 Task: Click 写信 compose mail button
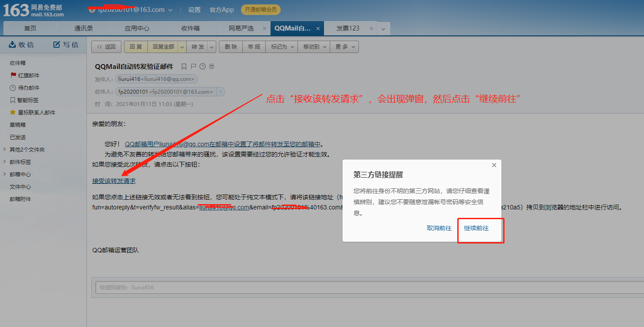coord(66,45)
